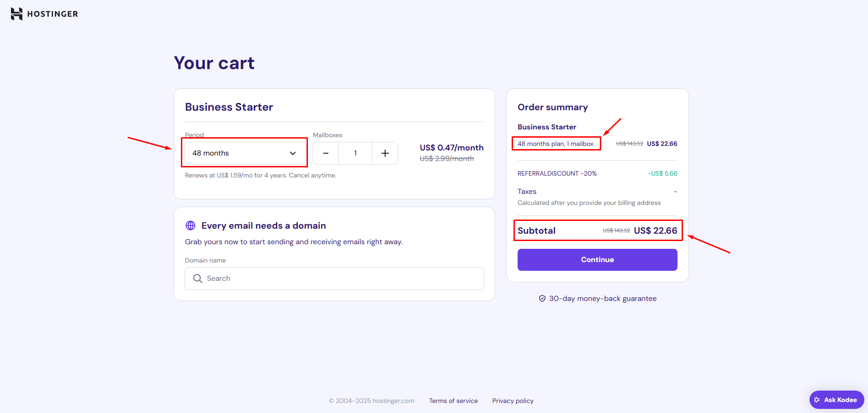Click the shield icon by the money-back guarantee
Screen dimensions: 868x413
pyautogui.click(x=542, y=299)
